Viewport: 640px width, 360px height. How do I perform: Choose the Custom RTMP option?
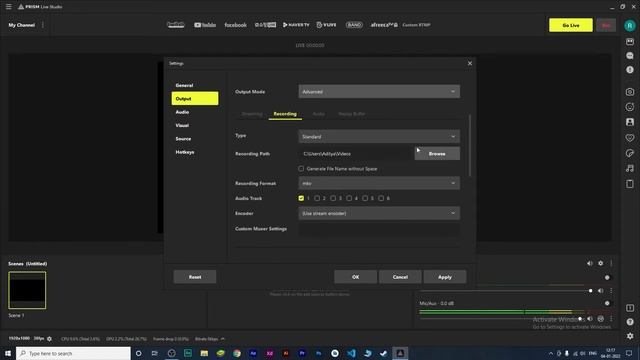pyautogui.click(x=416, y=25)
